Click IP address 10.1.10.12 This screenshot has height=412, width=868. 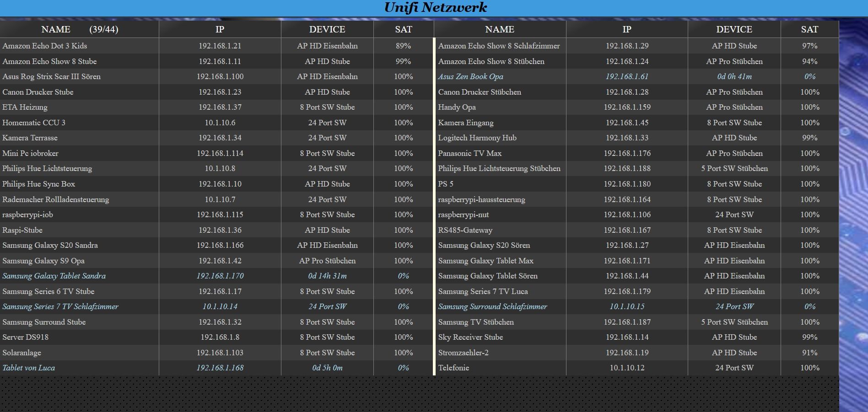tap(627, 368)
